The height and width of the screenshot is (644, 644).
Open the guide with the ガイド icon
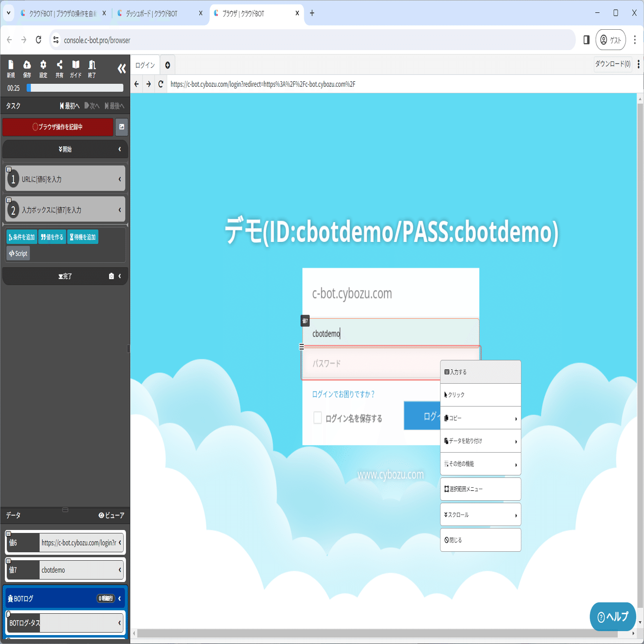click(75, 68)
